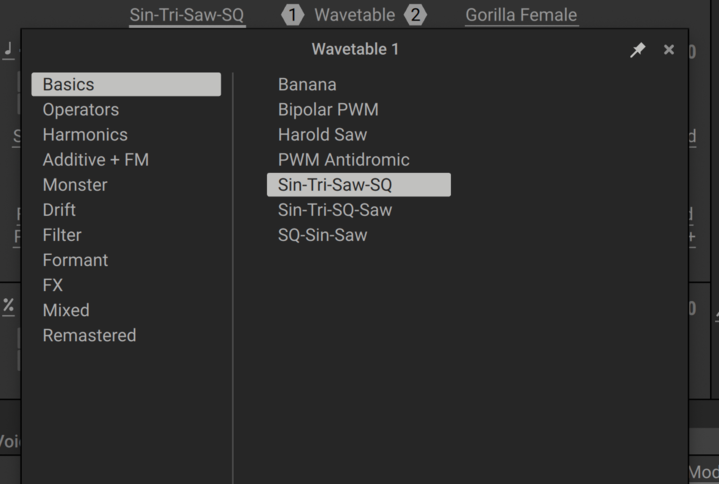Select the Sin-Tri-SQ-Saw wavetable
719x484 pixels.
pyautogui.click(x=335, y=210)
